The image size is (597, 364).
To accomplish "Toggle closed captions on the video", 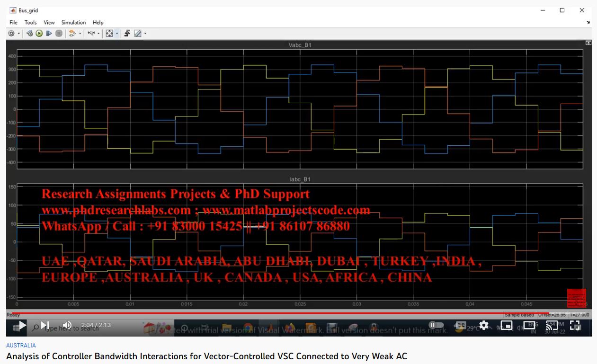I will pyautogui.click(x=460, y=326).
